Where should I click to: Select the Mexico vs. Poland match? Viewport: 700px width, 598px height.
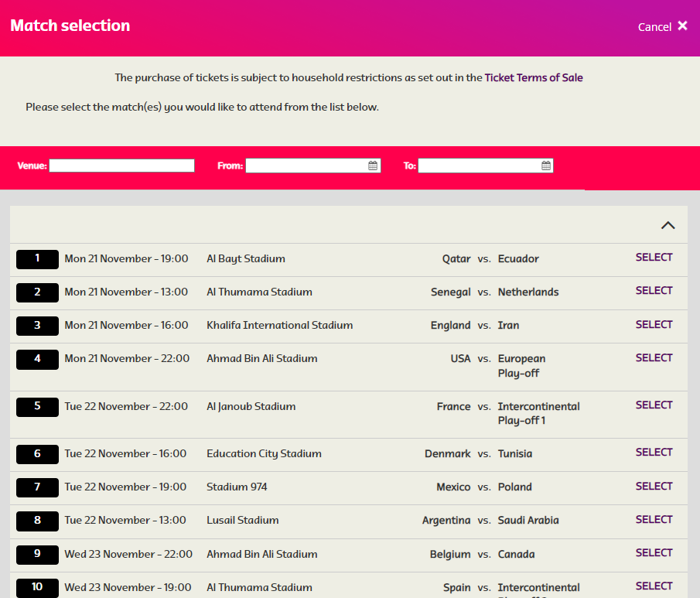[x=654, y=487]
